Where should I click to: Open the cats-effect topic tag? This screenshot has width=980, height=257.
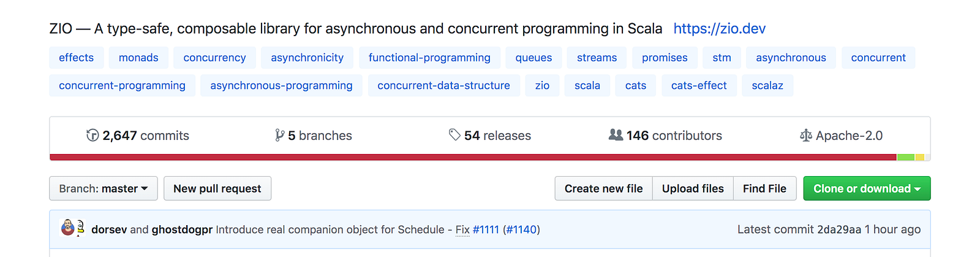point(699,86)
